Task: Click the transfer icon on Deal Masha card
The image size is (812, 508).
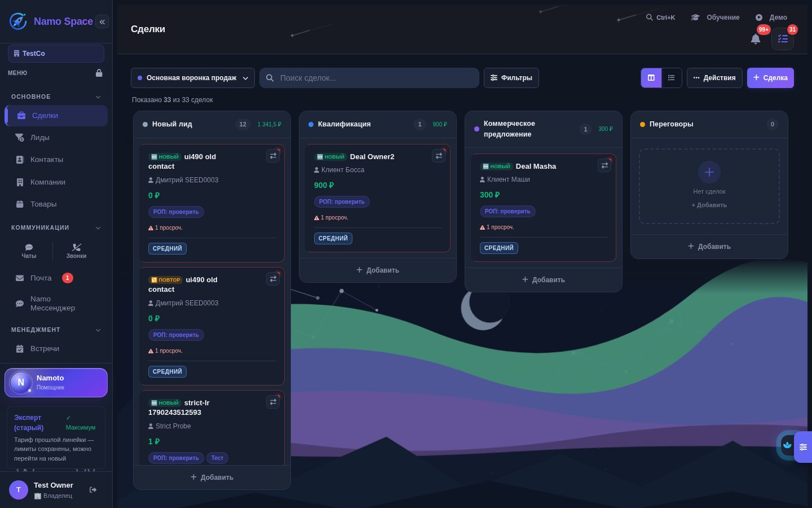Action: [x=604, y=165]
